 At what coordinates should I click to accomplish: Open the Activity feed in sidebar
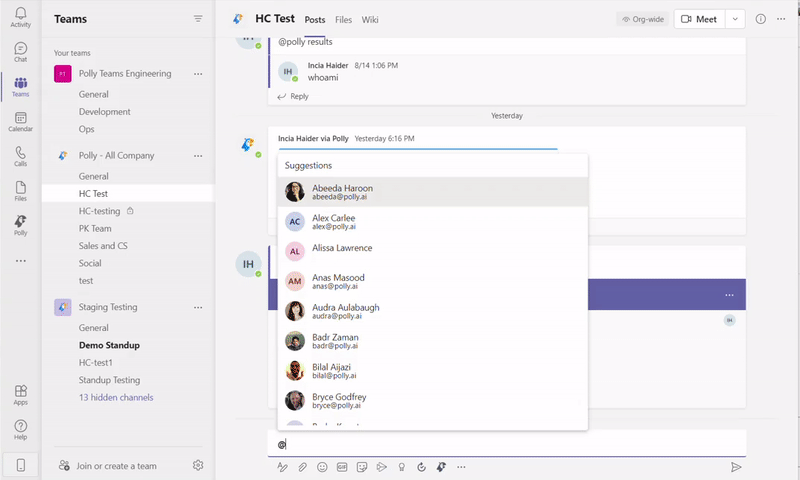tap(21, 17)
